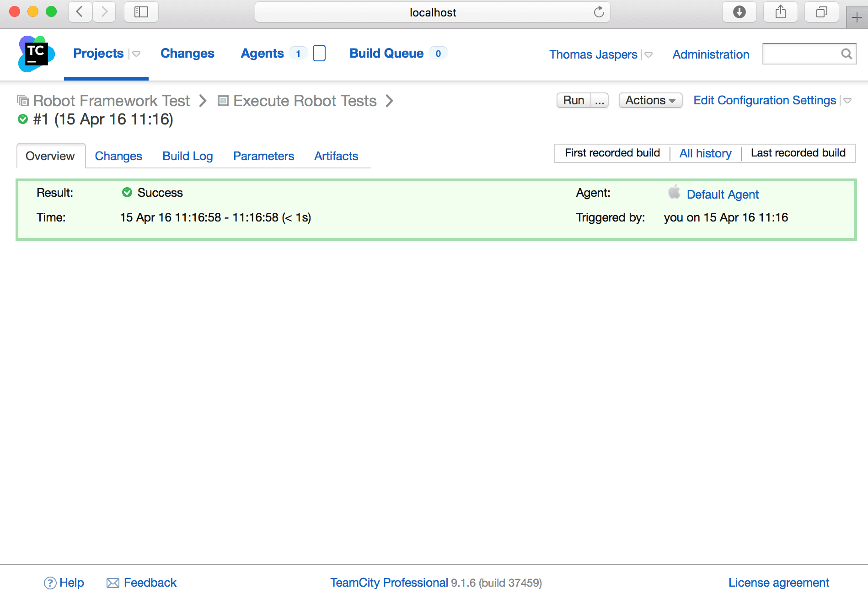The image size is (868, 605).
Task: Click the TeamCity logo icon
Action: pos(36,54)
